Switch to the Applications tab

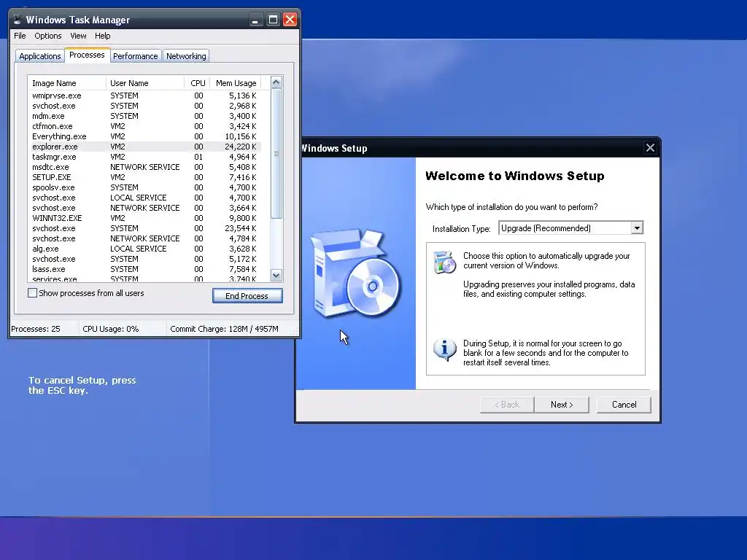click(40, 56)
